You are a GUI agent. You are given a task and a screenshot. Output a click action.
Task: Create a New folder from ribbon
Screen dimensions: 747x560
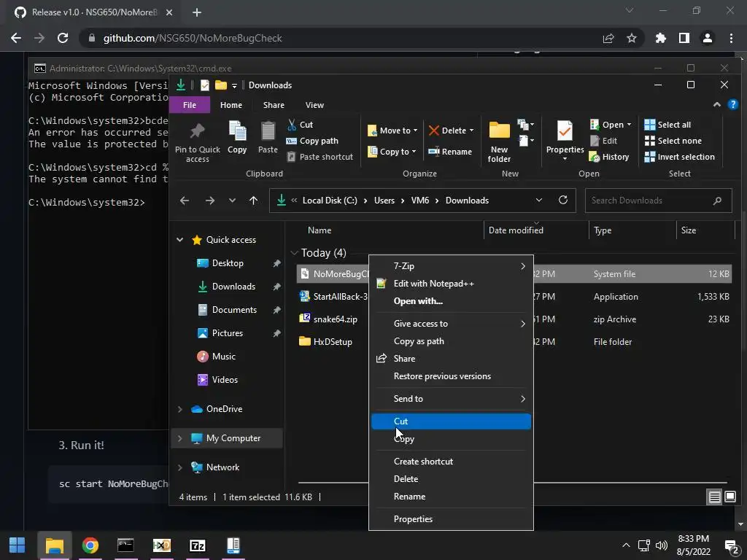[499, 142]
